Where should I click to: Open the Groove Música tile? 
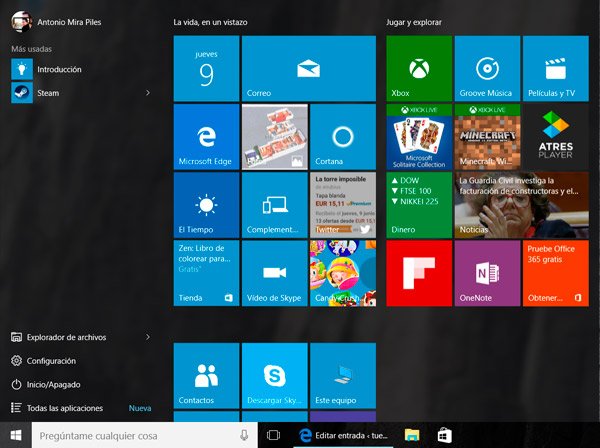(487, 68)
